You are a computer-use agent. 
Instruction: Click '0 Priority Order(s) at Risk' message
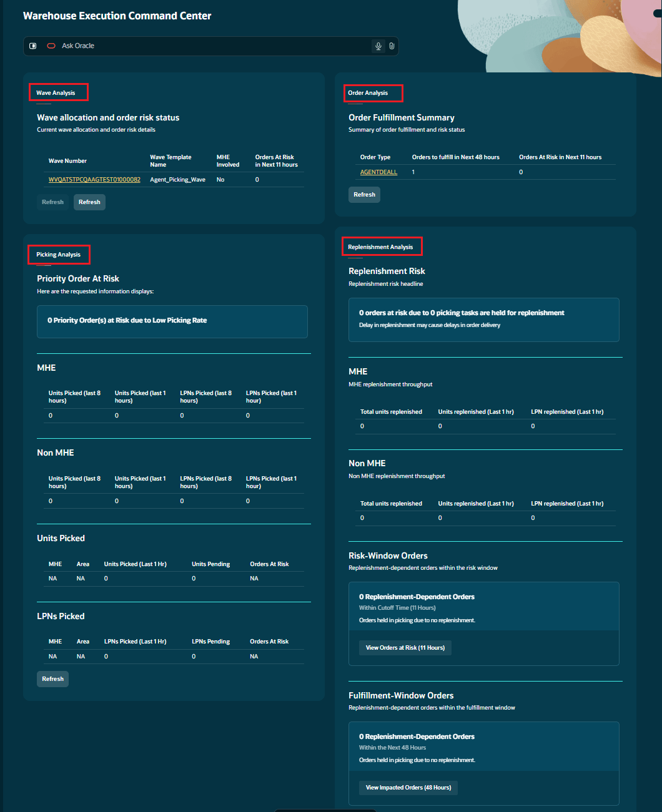point(127,320)
